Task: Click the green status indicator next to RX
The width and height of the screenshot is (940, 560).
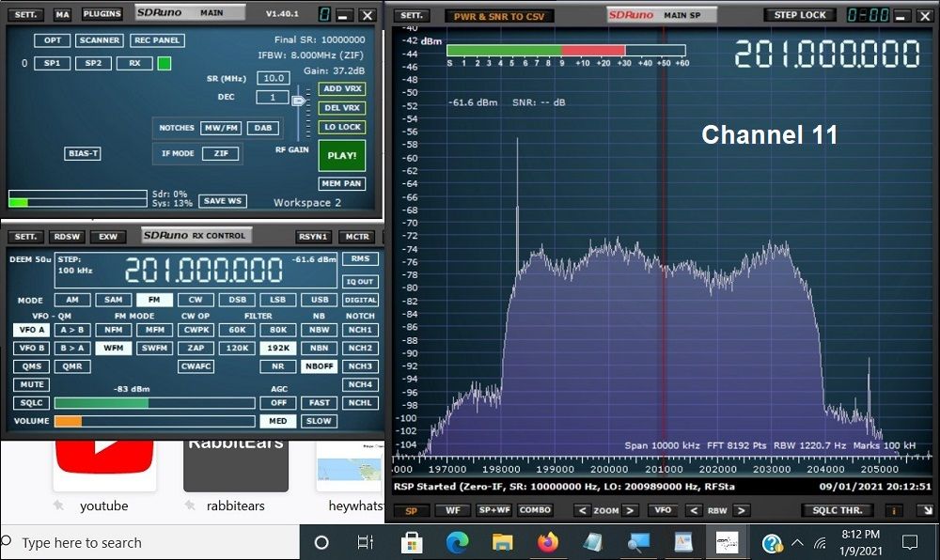Action: click(164, 63)
